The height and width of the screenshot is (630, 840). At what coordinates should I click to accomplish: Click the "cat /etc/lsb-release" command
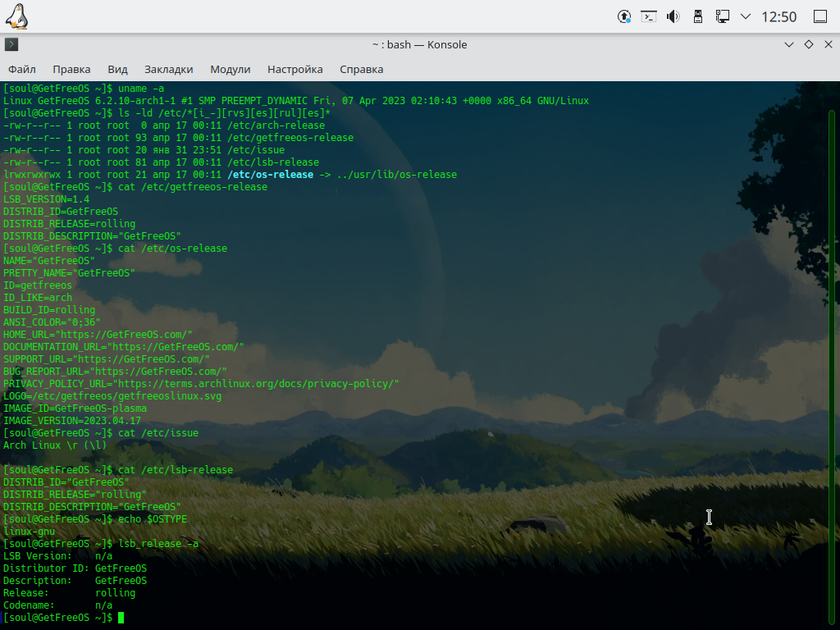tap(176, 470)
